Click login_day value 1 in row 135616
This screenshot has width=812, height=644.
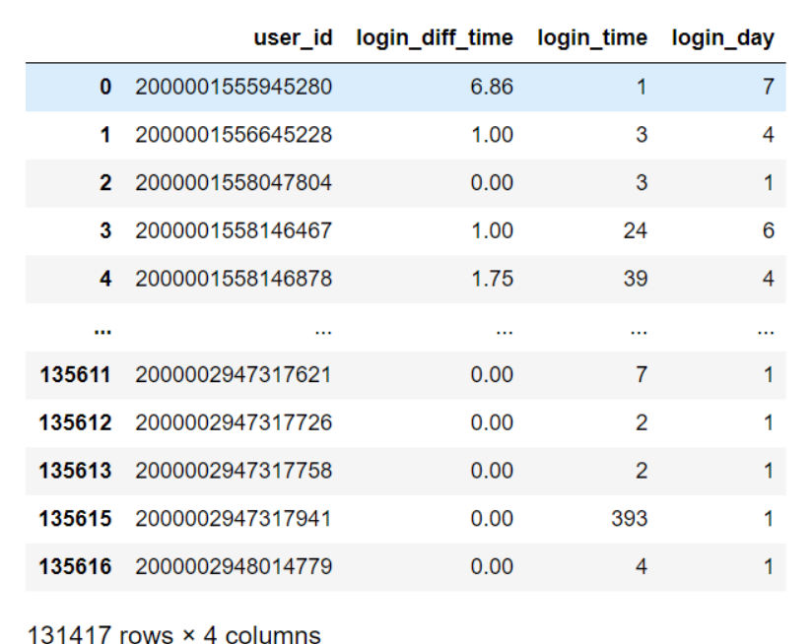[x=769, y=567]
